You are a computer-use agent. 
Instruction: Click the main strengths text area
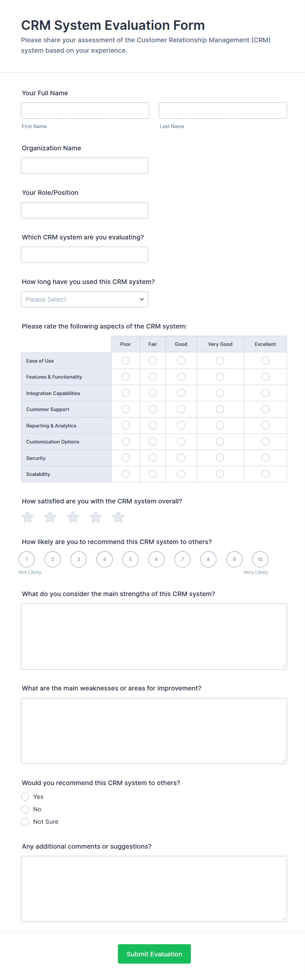pos(154,636)
